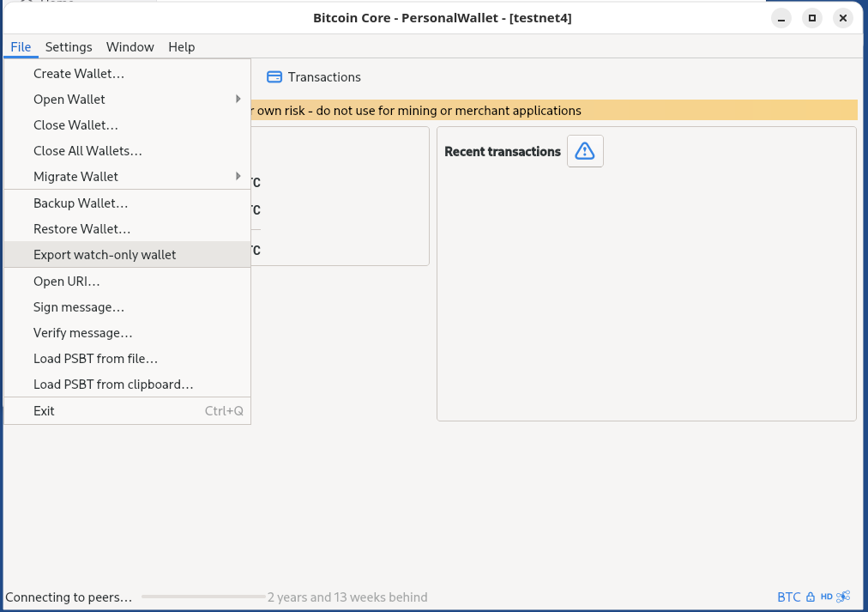Choose Backup Wallet… from menu
The image size is (868, 612).
127,203
